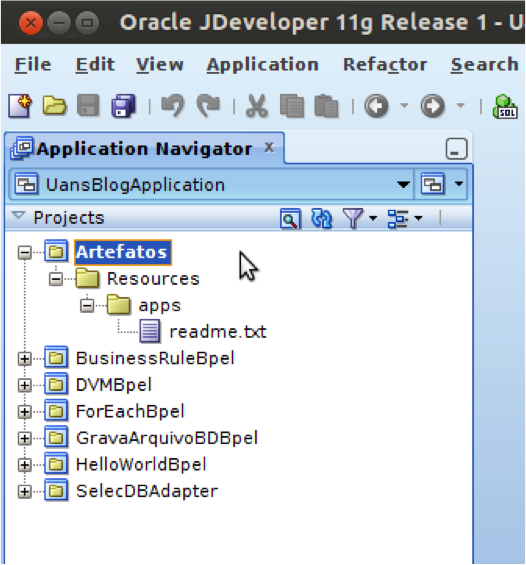
Task: Click the New file toolbar icon
Action: point(20,106)
